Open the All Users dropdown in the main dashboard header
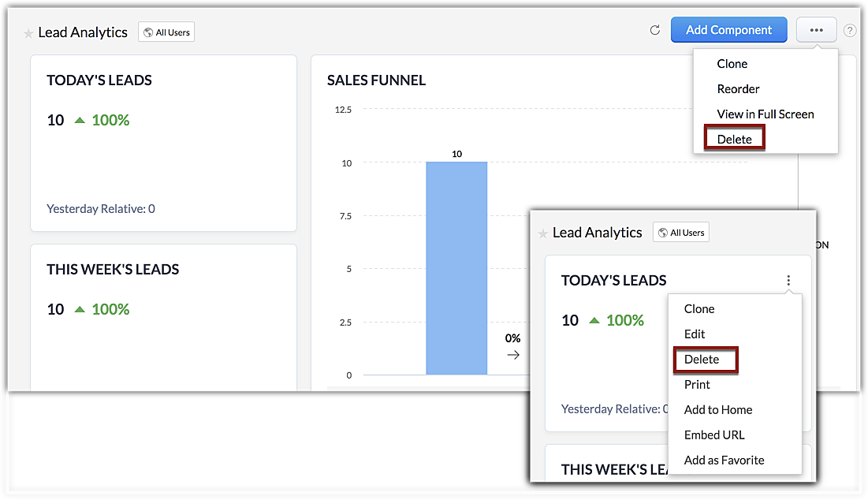This screenshot has height=500, width=868. [166, 32]
